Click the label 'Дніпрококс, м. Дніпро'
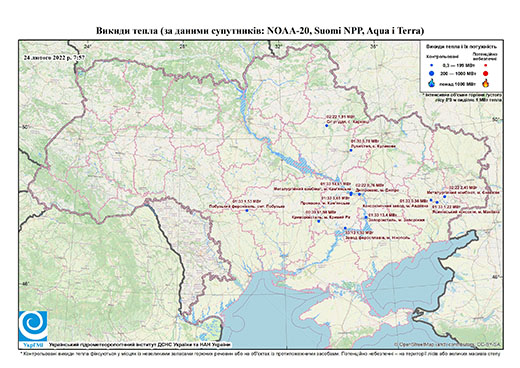The image size is (520, 368). coord(377,190)
